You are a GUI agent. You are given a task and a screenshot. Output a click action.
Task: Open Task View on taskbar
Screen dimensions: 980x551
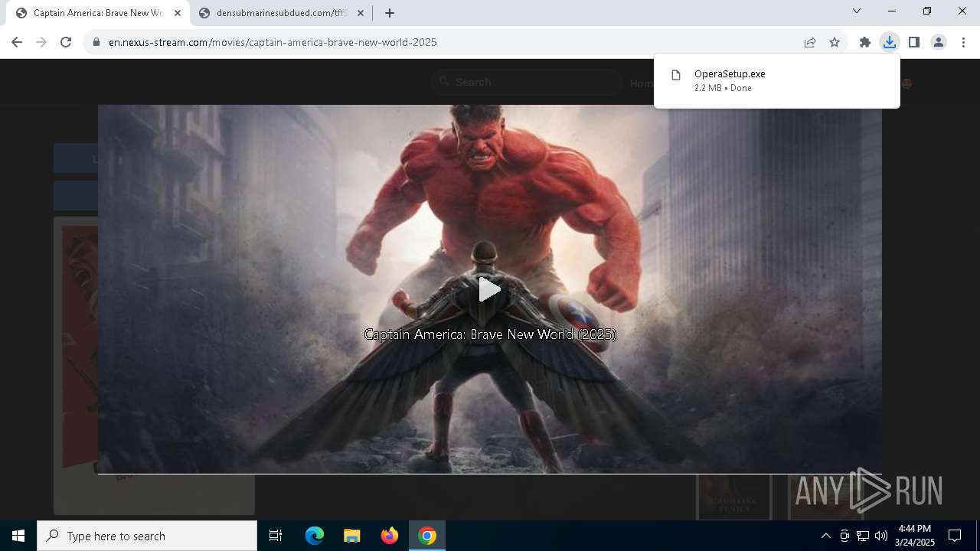point(276,536)
